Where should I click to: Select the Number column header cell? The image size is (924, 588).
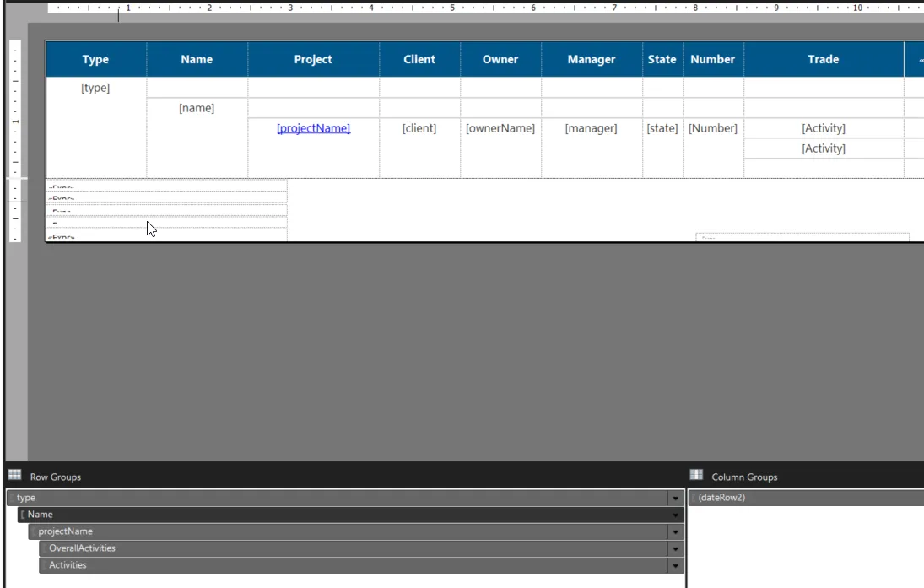713,59
